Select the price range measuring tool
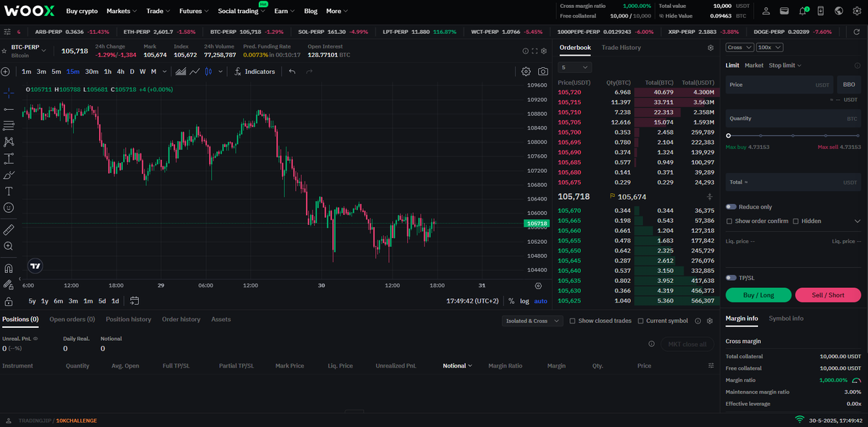Image resolution: width=868 pixels, height=427 pixels. tap(9, 158)
